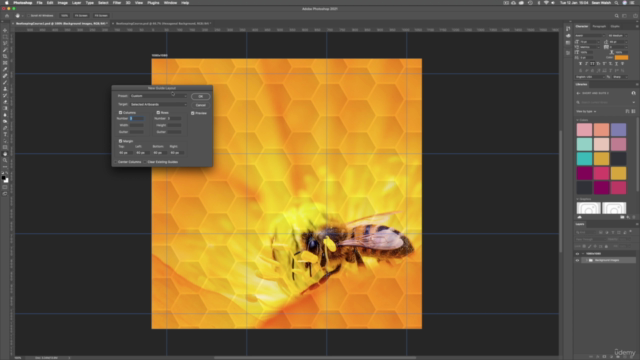The width and height of the screenshot is (640, 360).
Task: Enable Center Columns checkbox
Action: pos(116,162)
